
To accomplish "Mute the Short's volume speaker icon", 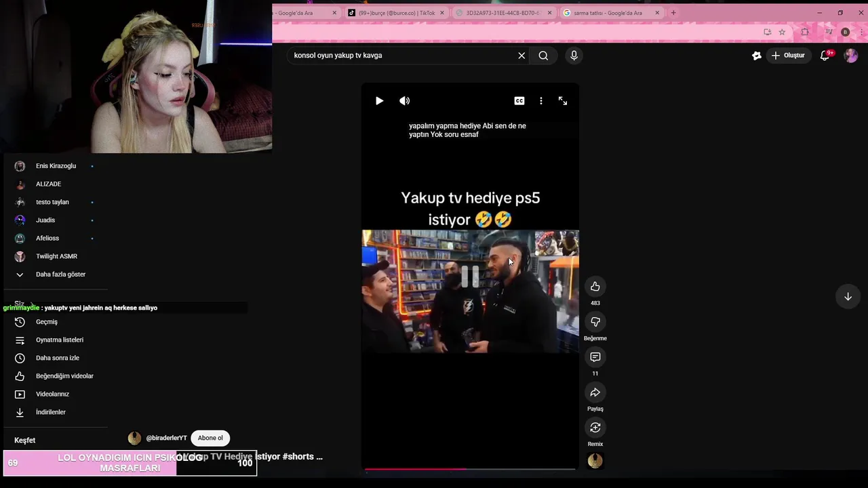I will pos(405,101).
